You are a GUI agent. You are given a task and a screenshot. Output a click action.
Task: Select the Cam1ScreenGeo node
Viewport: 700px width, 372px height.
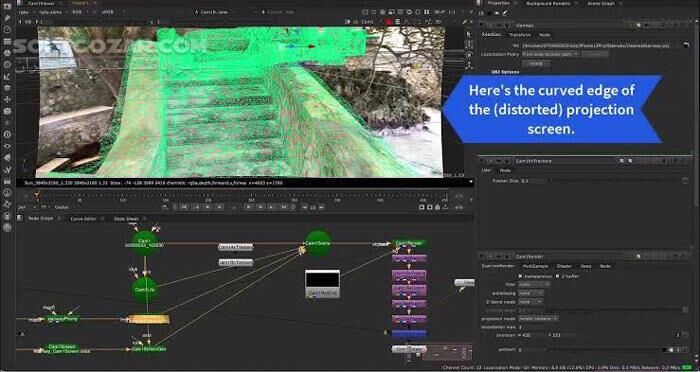coord(149,348)
